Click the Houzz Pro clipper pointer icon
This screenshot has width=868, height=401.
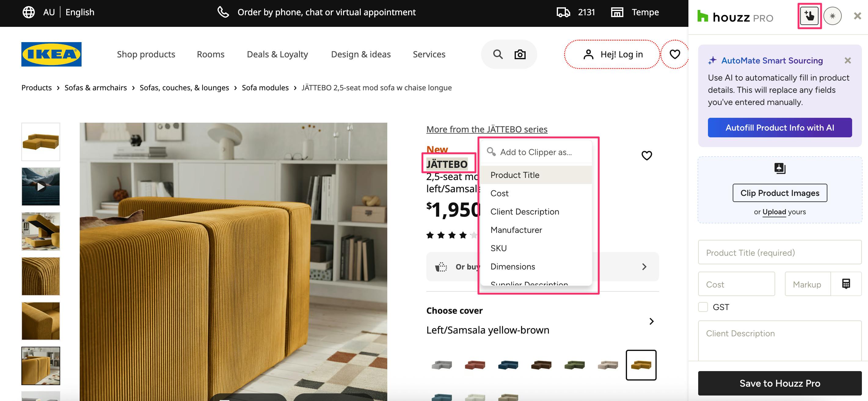[809, 16]
